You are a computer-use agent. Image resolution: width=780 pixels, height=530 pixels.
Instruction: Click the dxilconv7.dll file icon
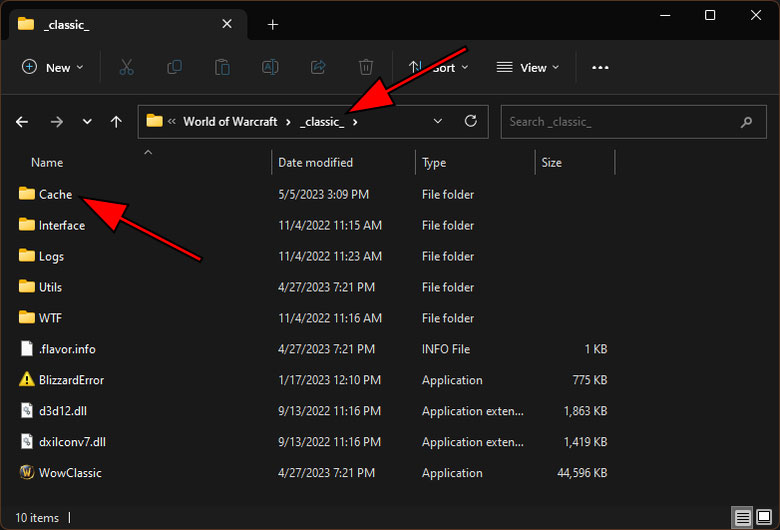27,441
